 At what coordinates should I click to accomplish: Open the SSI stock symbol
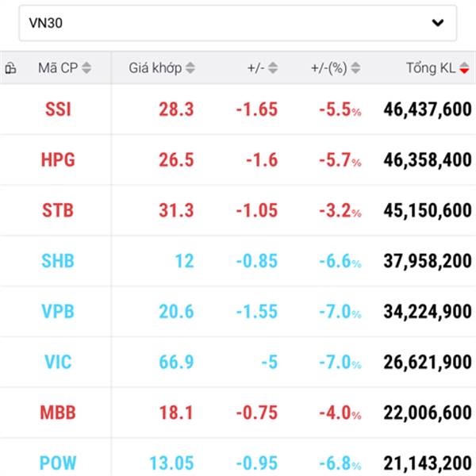[x=58, y=109]
